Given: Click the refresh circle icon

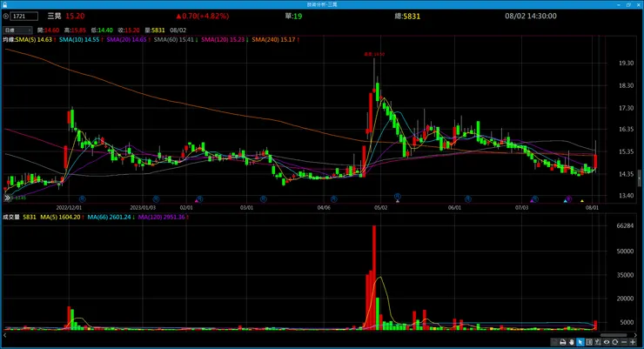Looking at the screenshot, I should click(614, 342).
